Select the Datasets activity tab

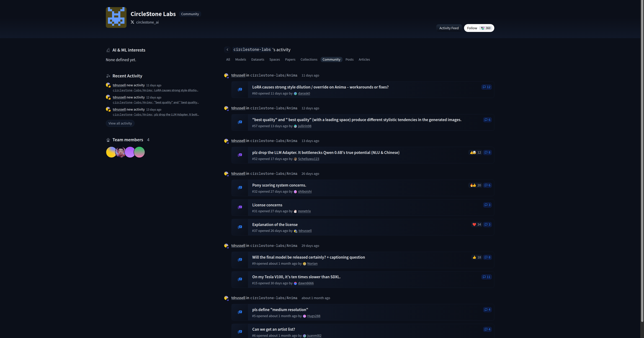[257, 60]
